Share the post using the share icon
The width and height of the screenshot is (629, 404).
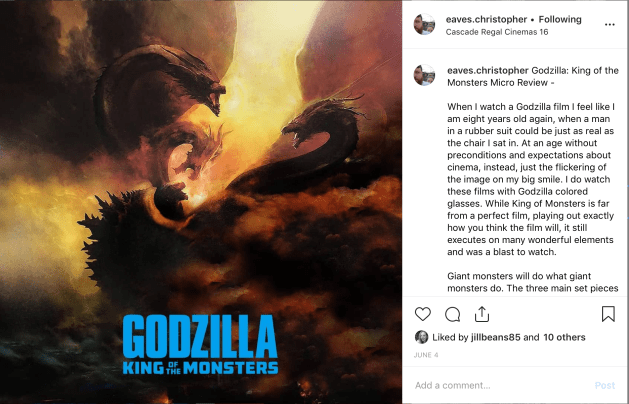coord(481,314)
